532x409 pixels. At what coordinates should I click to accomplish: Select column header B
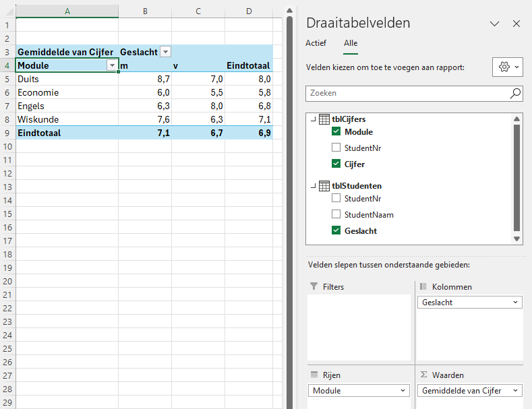pyautogui.click(x=145, y=11)
